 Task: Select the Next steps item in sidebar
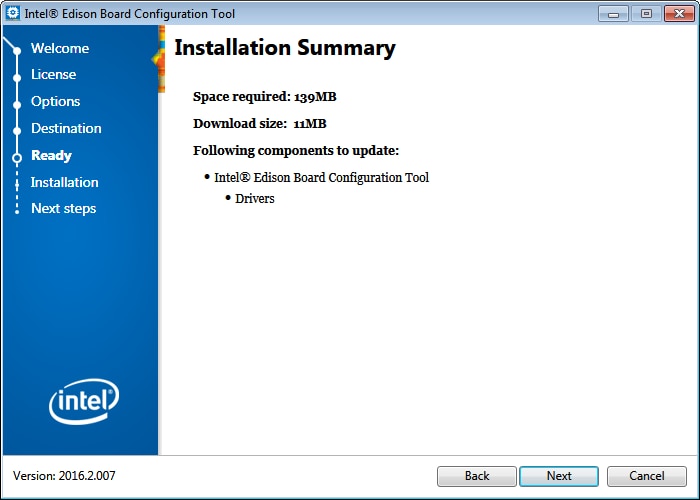coord(63,208)
